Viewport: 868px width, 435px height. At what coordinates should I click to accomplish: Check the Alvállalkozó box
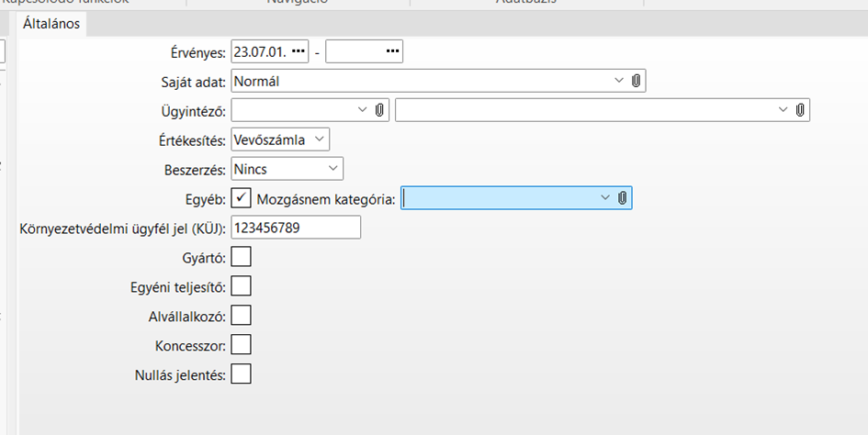[241, 316]
